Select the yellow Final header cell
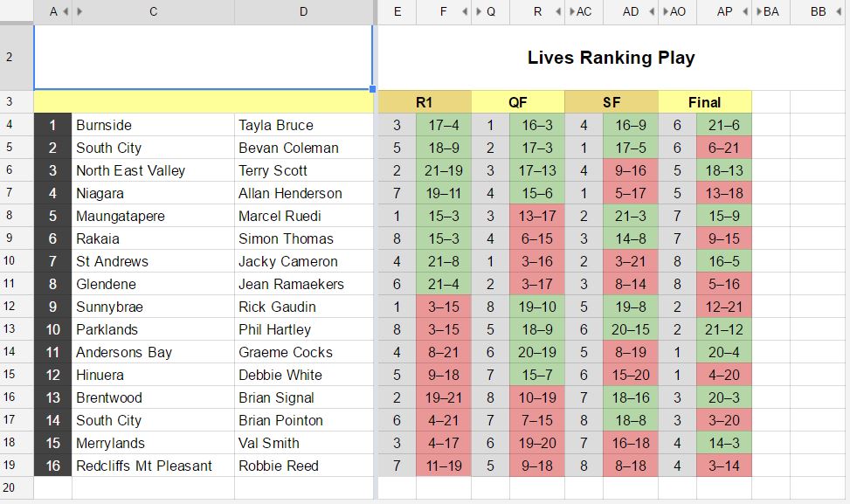This screenshot has height=504, width=850. click(705, 101)
